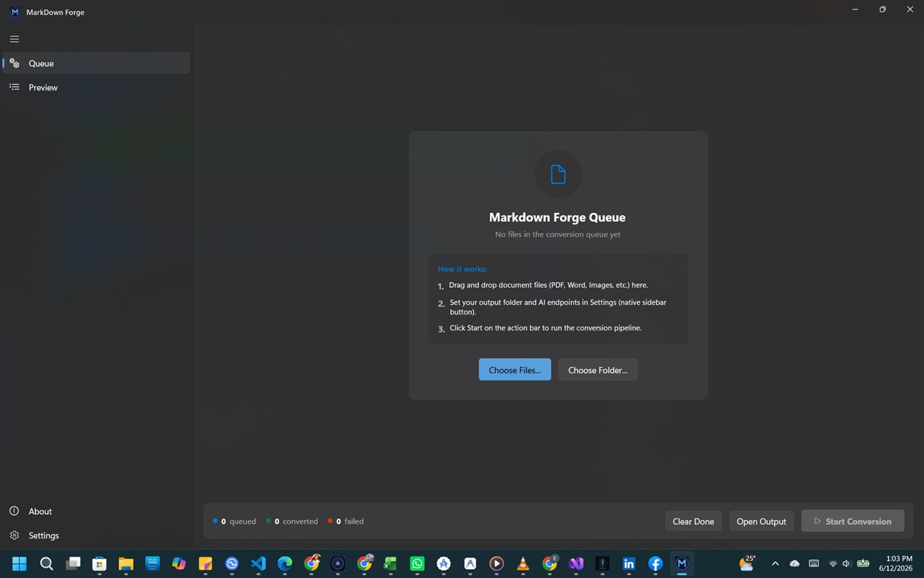Viewport: 924px width, 578px height.
Task: Open the About page
Action: pyautogui.click(x=96, y=511)
